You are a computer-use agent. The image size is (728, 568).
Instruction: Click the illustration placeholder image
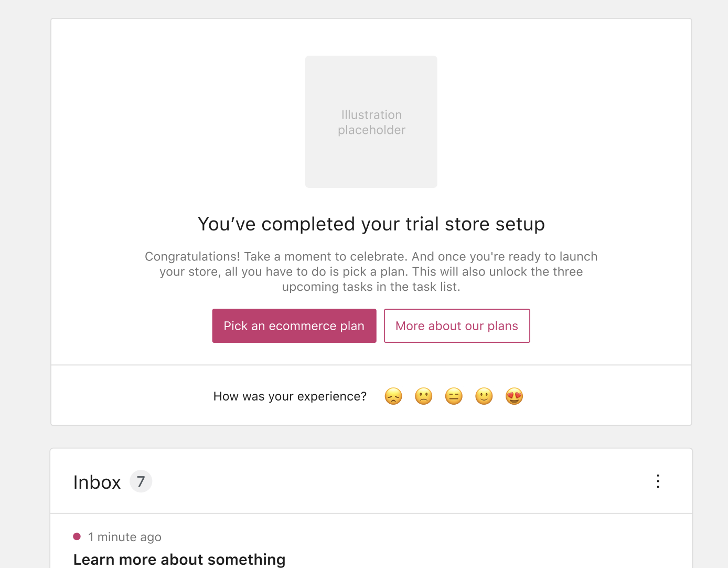(x=371, y=122)
